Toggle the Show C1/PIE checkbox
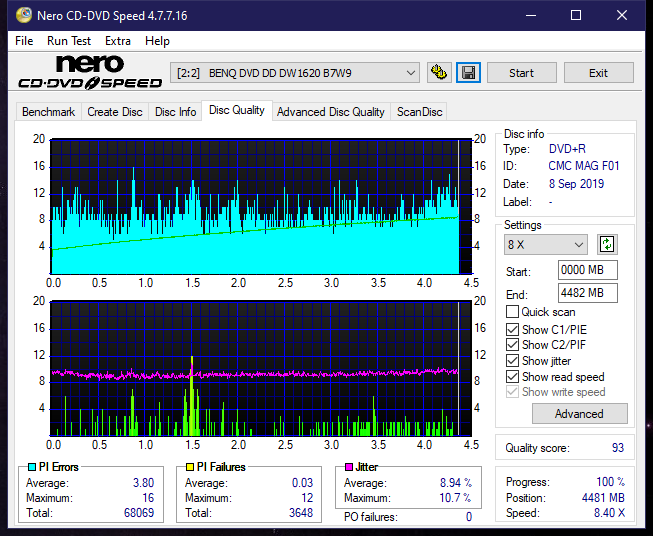Screen dimensions: 653x536 pyautogui.click(x=512, y=329)
